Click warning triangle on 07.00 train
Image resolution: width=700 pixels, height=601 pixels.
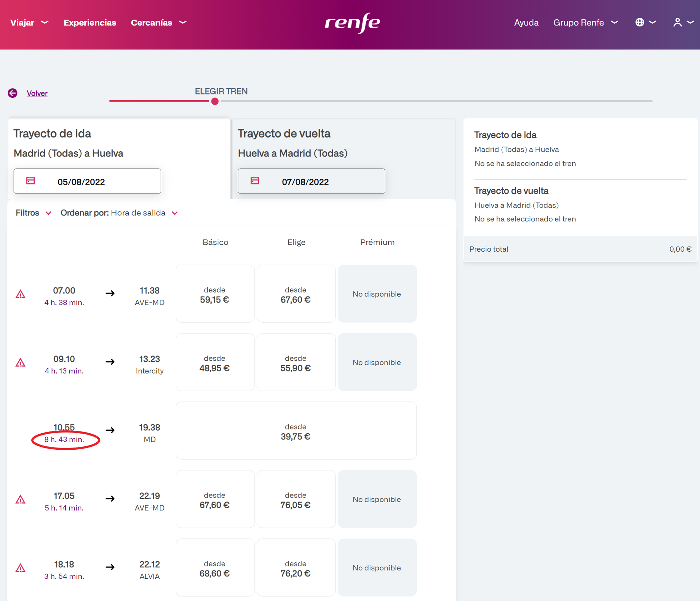click(x=20, y=294)
